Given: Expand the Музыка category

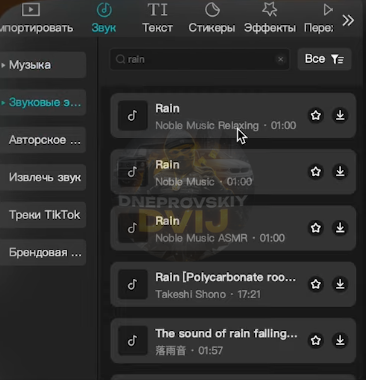Looking at the screenshot, I should pos(42,65).
